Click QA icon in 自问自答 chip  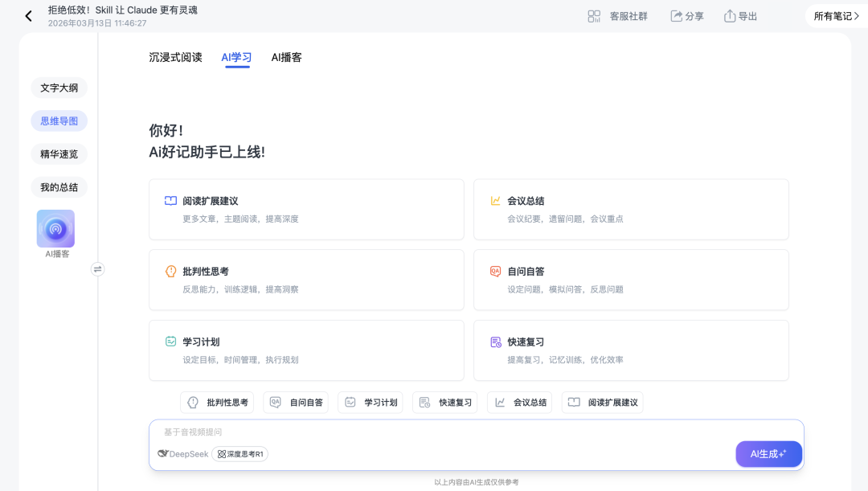275,403
